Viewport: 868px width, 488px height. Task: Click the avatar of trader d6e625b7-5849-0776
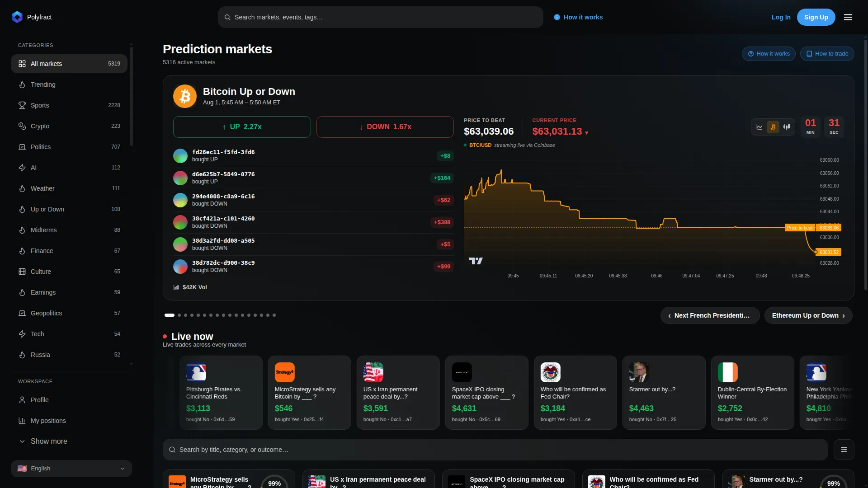pos(180,178)
